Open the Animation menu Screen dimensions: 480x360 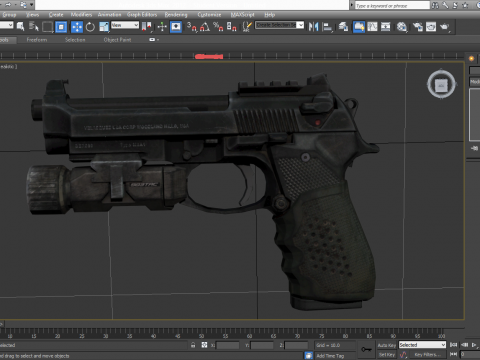click(x=109, y=15)
